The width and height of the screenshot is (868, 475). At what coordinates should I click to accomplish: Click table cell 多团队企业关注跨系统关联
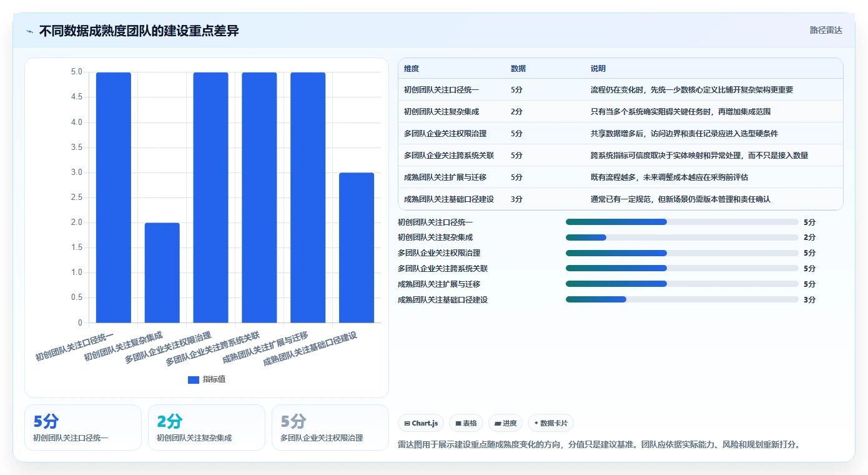click(x=449, y=156)
